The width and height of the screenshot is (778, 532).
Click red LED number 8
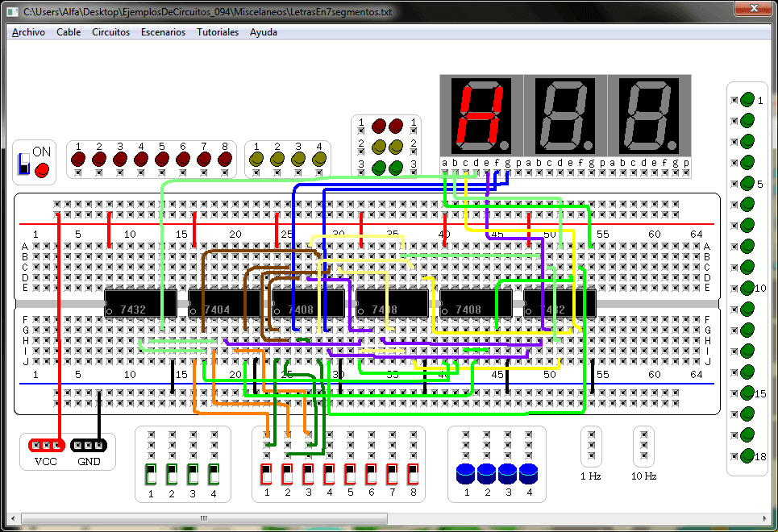pos(225,160)
